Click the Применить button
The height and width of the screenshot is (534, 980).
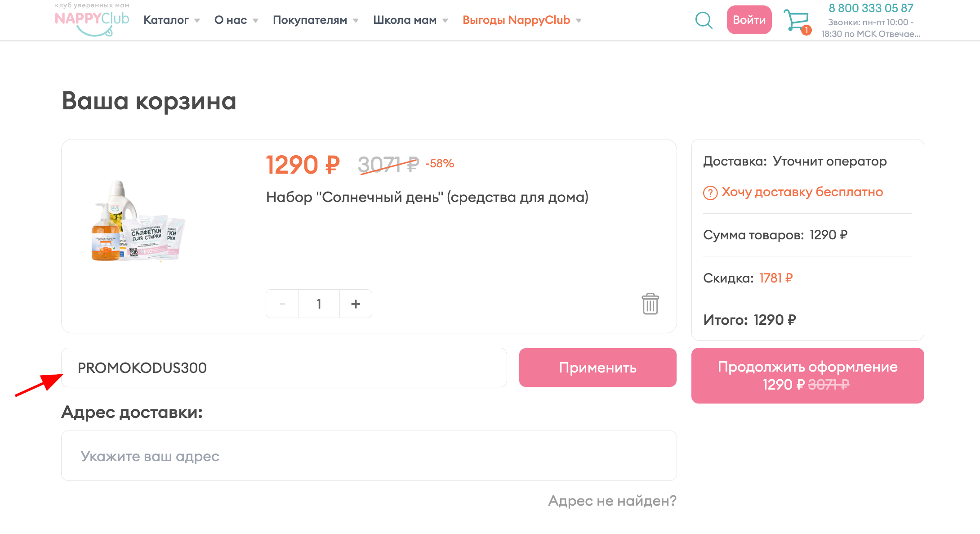tap(597, 368)
